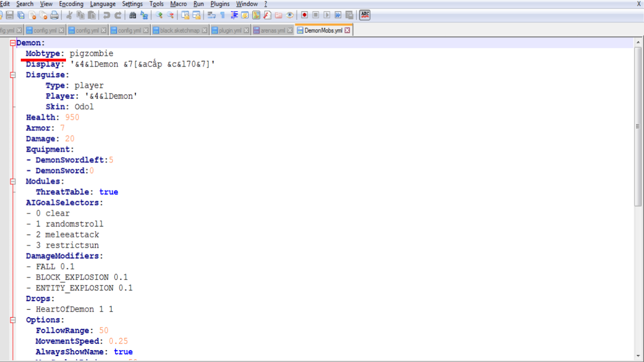Click the Zoom Out magnifier icon
The width and height of the screenshot is (644, 362).
point(170,15)
